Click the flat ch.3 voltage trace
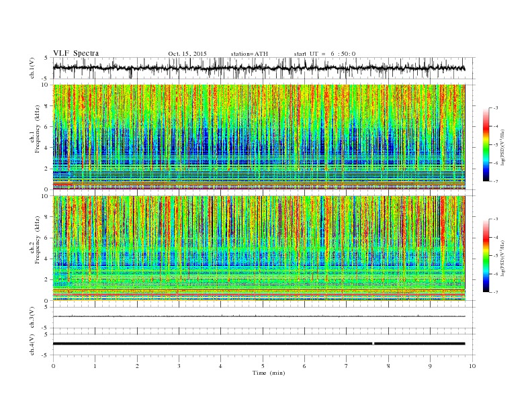532x411 pixels. [259, 316]
